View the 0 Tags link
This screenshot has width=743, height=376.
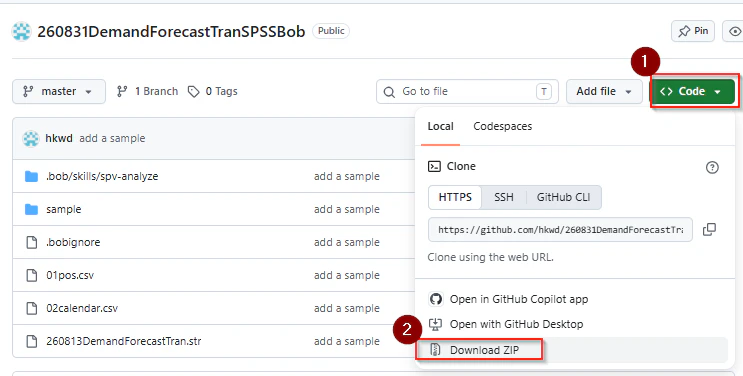(x=213, y=91)
